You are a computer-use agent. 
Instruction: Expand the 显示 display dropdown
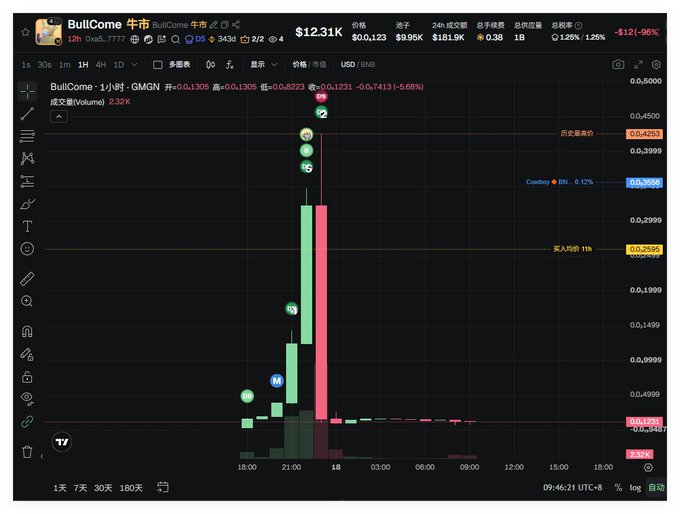click(263, 65)
